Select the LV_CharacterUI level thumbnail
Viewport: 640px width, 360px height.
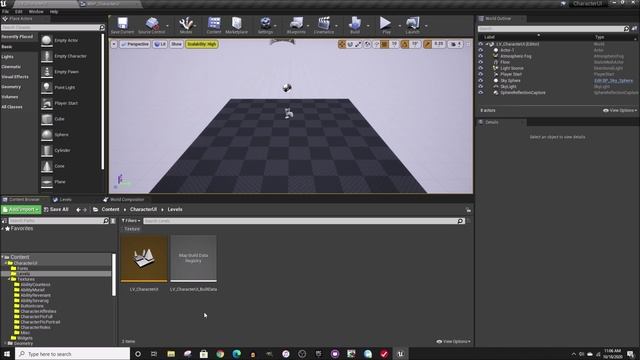point(144,258)
